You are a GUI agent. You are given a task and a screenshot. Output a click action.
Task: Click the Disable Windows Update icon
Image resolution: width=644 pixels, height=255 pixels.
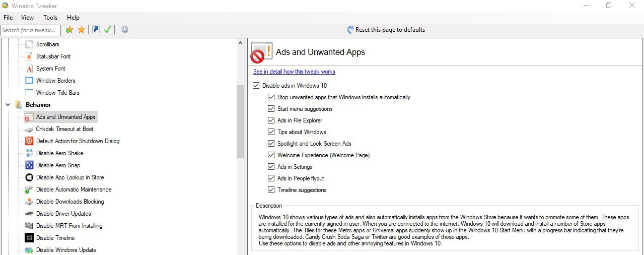(29, 250)
